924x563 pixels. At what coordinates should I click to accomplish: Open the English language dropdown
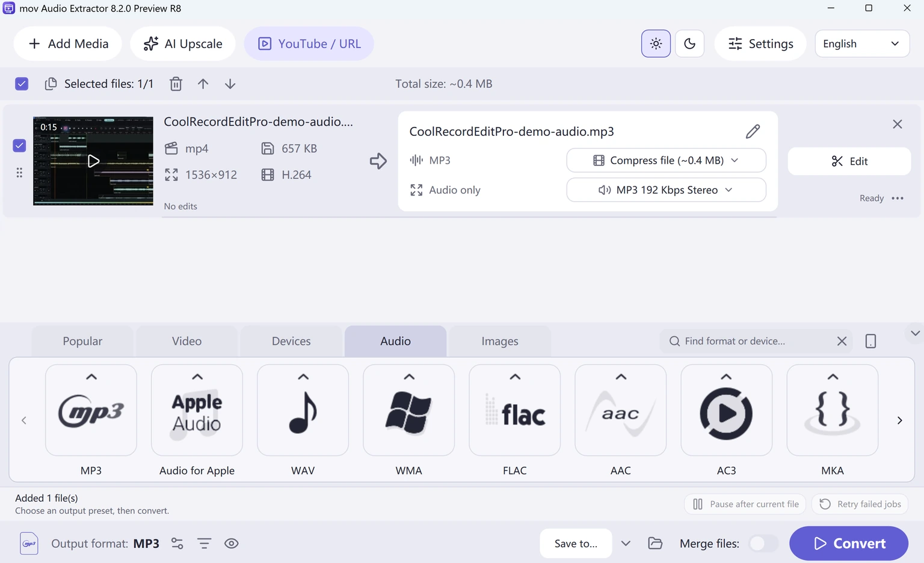coord(862,43)
